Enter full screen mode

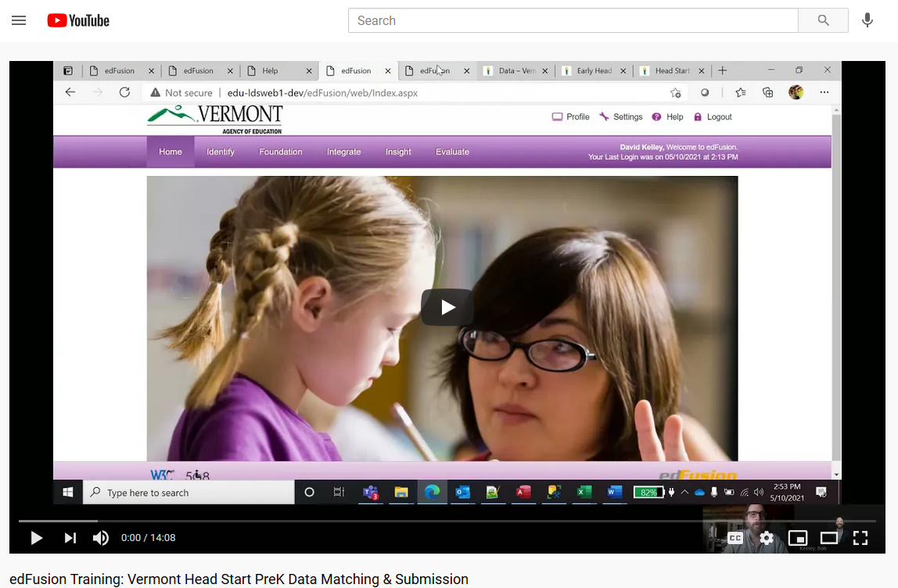(x=860, y=538)
